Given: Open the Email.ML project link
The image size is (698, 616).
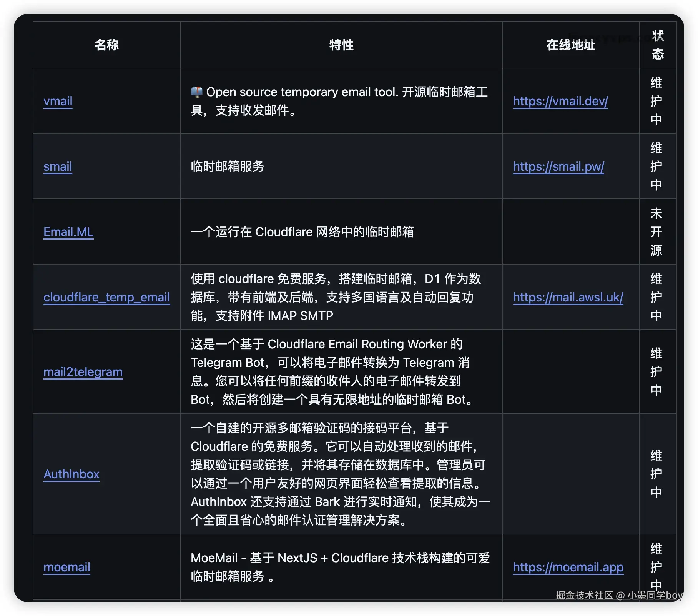Looking at the screenshot, I should coord(68,232).
